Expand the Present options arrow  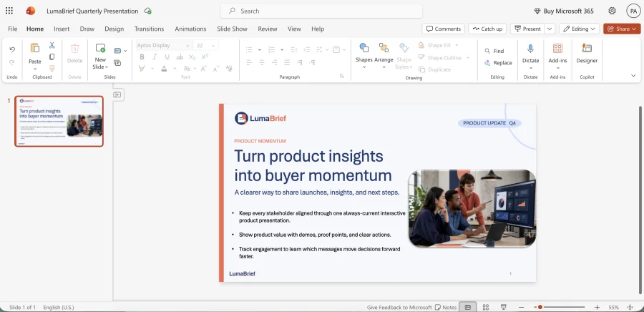pos(550,29)
